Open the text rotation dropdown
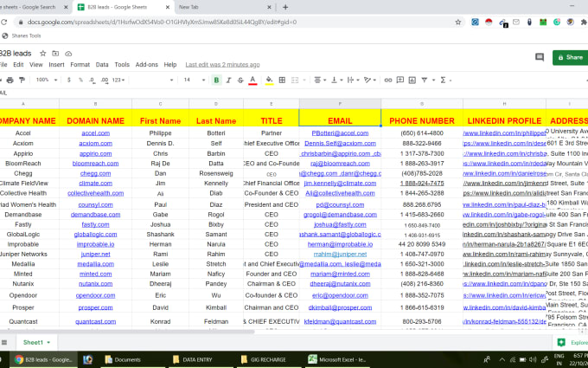The width and height of the screenshot is (588, 368). click(370, 80)
